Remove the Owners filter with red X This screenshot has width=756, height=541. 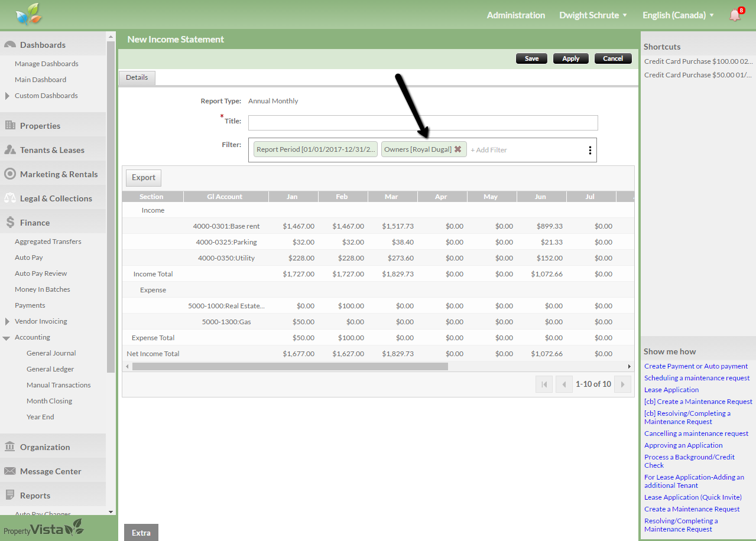(458, 149)
